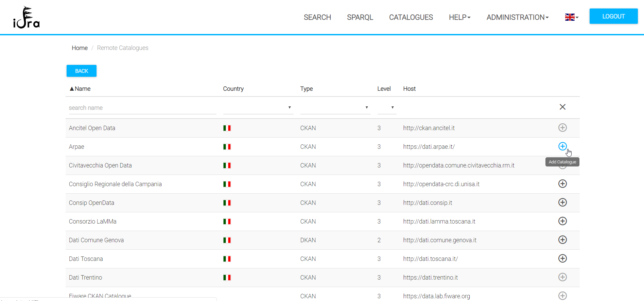Open the Level filter dropdown

(x=387, y=107)
